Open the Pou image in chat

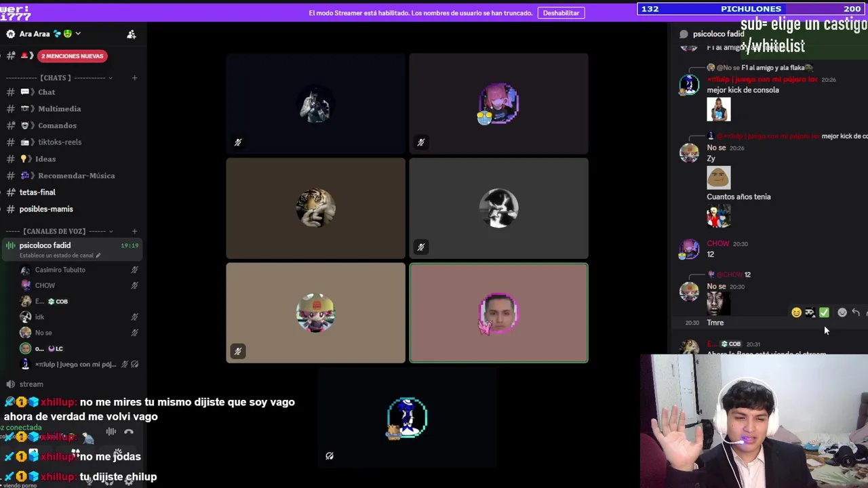click(719, 178)
